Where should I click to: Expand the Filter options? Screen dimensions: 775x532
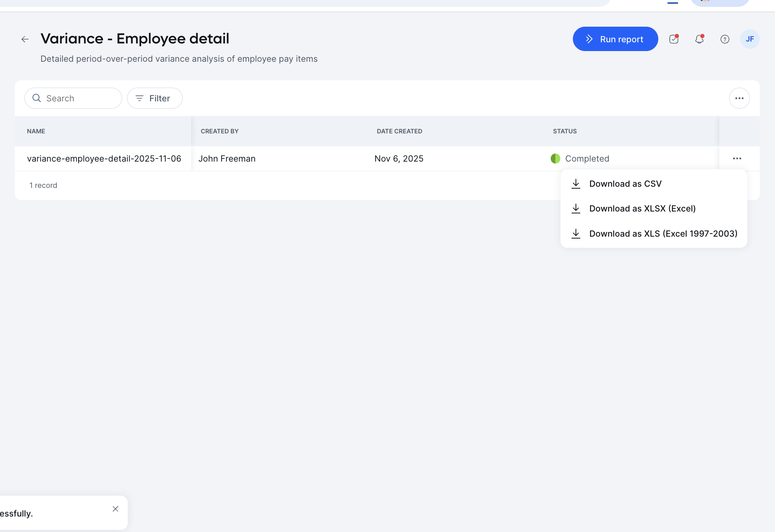(154, 98)
